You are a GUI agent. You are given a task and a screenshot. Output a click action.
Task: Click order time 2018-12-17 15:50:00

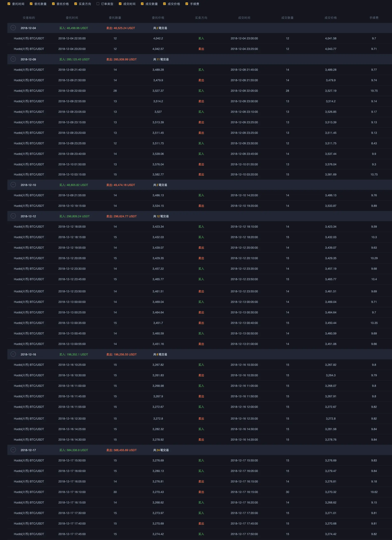click(72, 461)
